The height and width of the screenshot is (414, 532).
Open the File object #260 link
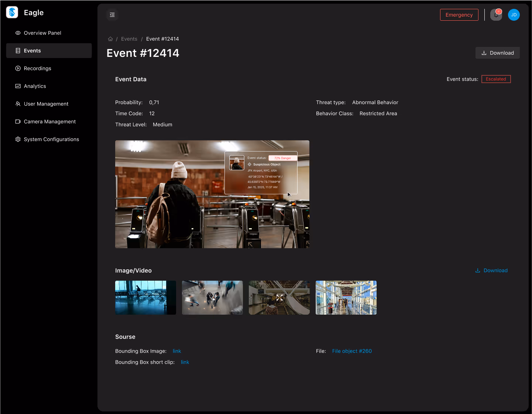pos(352,351)
